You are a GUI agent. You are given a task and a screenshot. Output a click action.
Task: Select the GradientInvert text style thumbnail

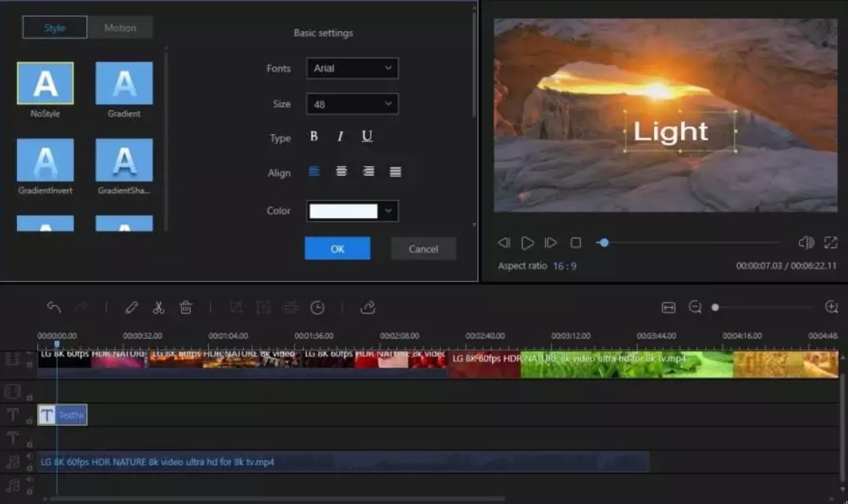pyautogui.click(x=45, y=160)
